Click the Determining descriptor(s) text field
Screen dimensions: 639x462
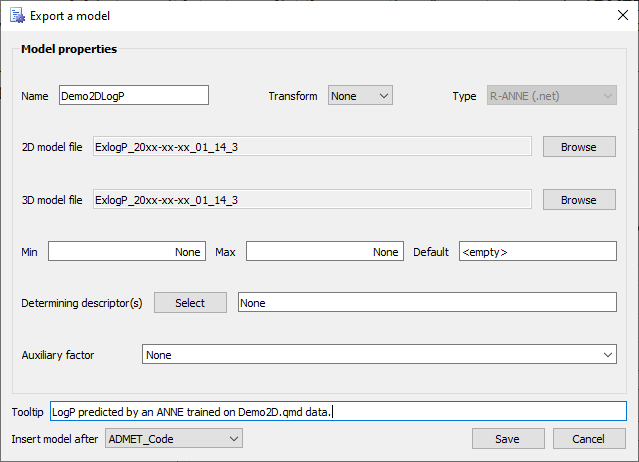(x=427, y=302)
